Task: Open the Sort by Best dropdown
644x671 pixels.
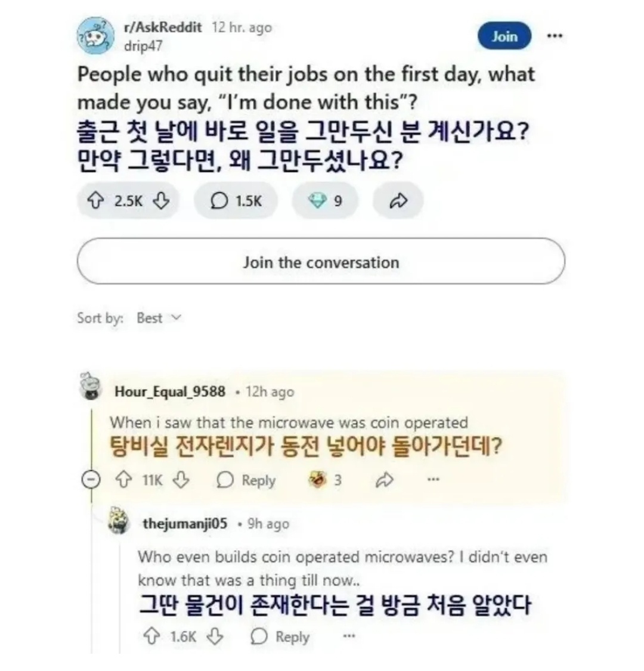Action: pos(158,318)
